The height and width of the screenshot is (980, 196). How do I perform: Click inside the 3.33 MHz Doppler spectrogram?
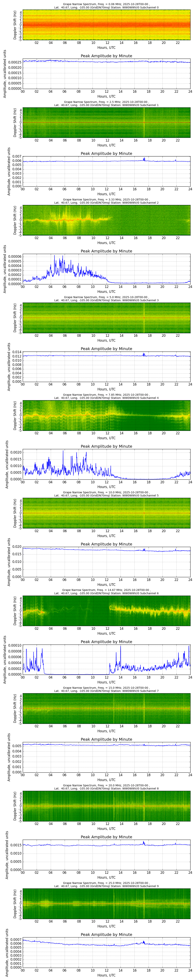[106, 220]
